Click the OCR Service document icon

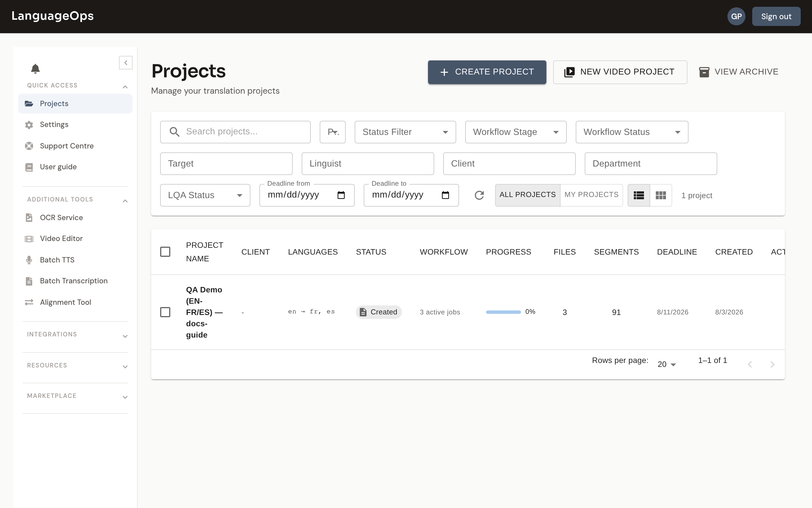coord(29,217)
